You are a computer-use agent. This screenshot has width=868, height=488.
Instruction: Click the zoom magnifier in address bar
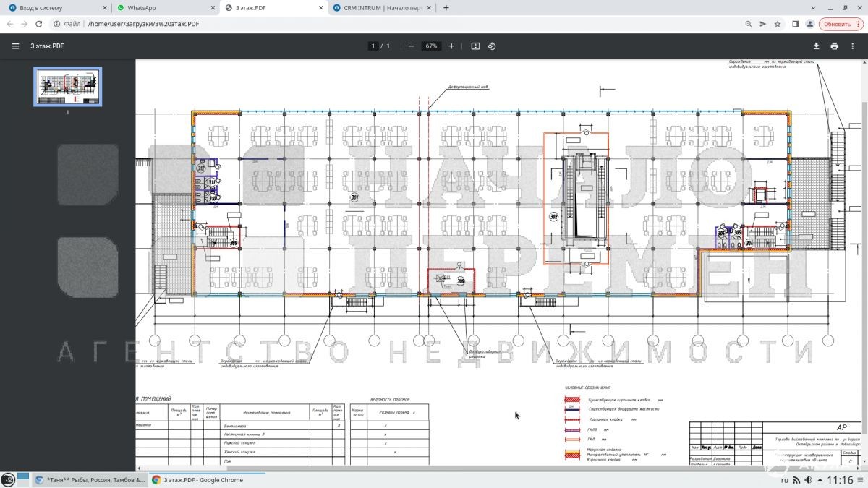pos(749,24)
